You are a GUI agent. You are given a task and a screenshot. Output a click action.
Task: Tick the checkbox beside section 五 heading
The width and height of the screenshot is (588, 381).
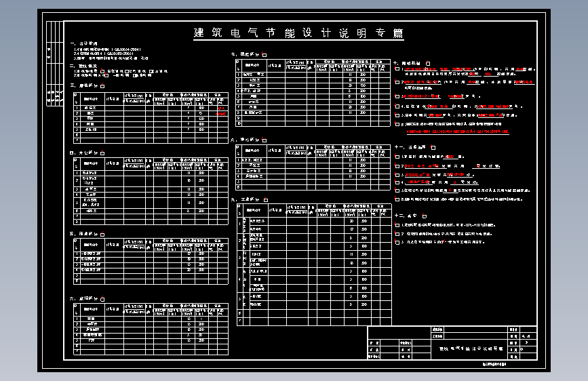pos(102,235)
